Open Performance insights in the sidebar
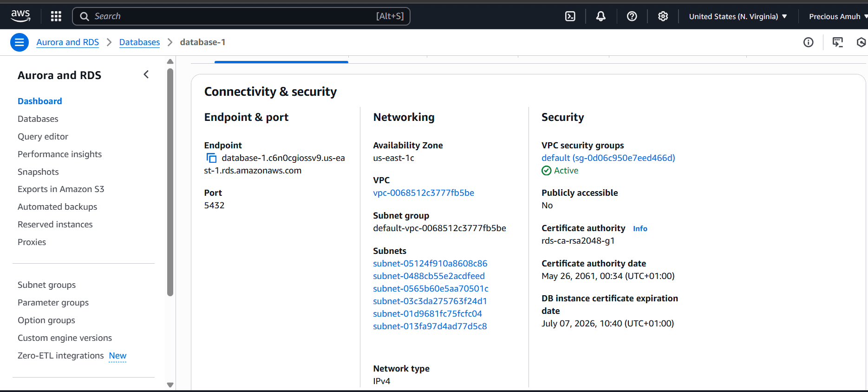This screenshot has height=392, width=868. point(59,154)
